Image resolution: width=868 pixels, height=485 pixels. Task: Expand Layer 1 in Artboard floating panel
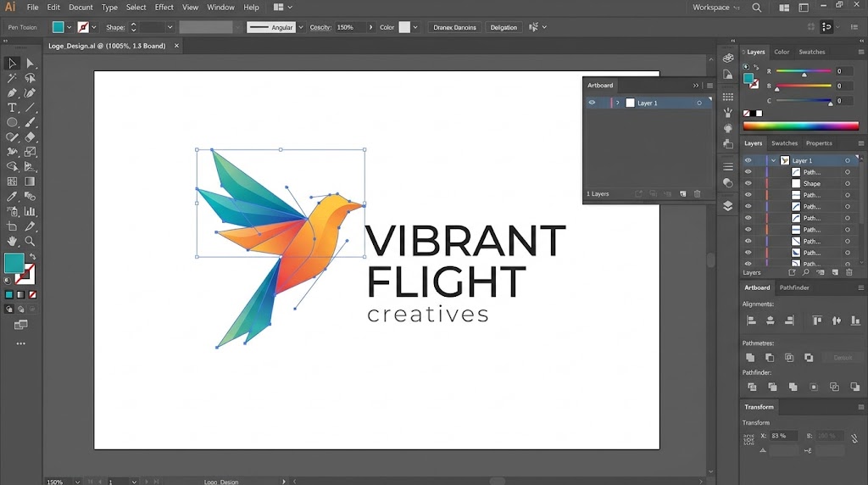tap(618, 103)
